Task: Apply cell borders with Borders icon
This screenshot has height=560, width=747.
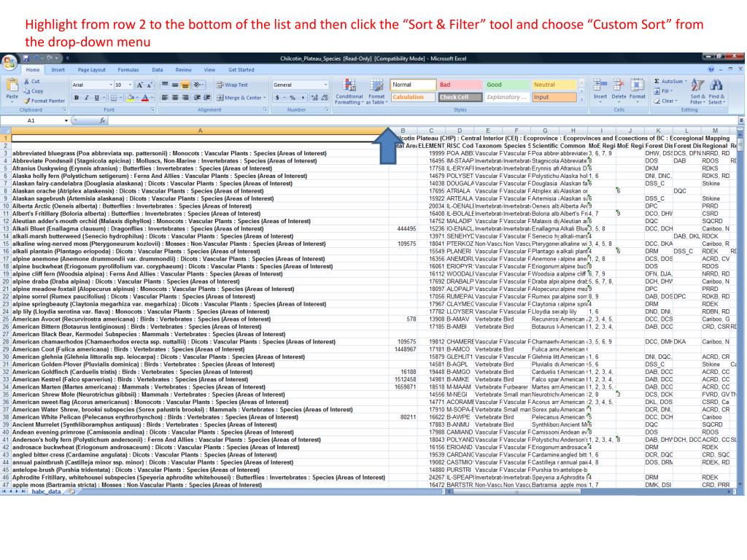Action: (x=113, y=98)
